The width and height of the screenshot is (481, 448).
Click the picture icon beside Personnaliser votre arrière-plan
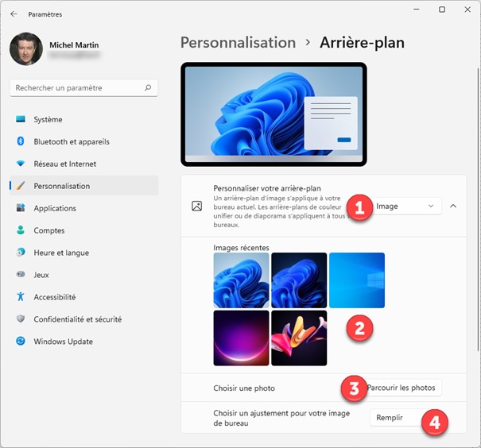coord(197,206)
